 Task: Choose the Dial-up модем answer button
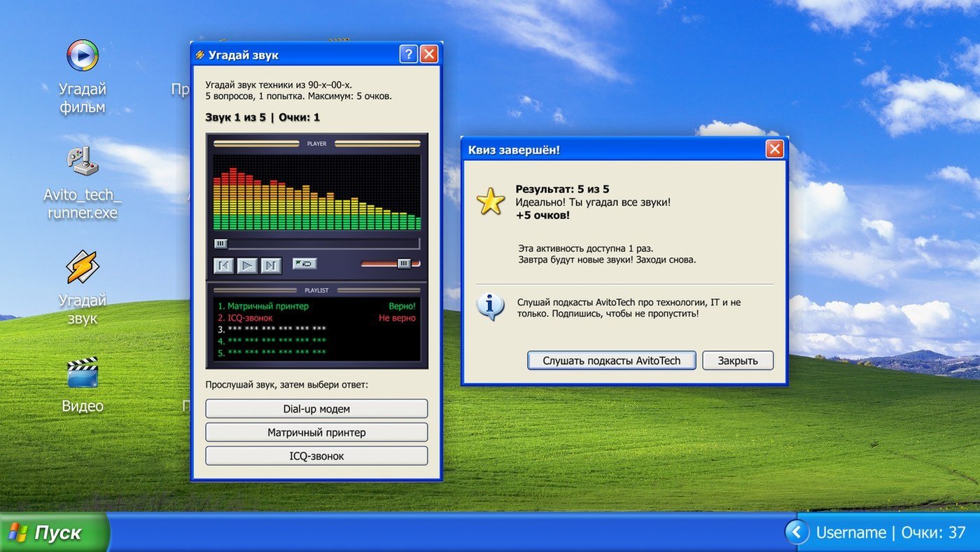click(x=316, y=408)
